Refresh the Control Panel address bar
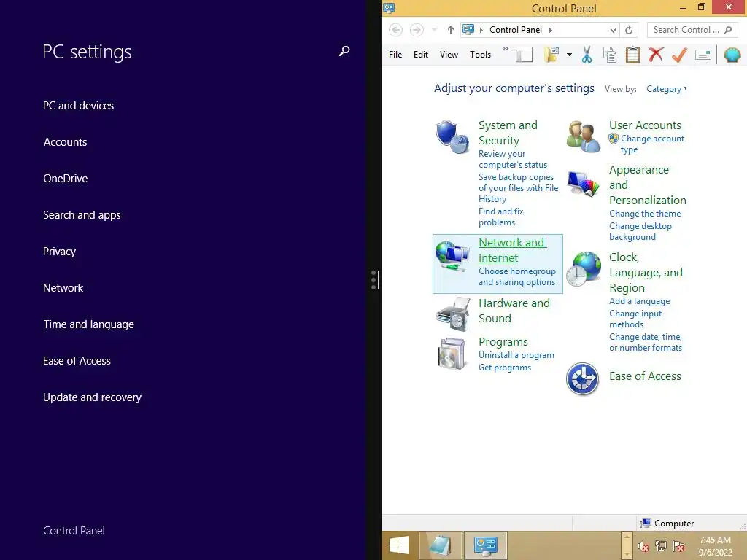Viewport: 747px width, 560px height. pos(629,30)
